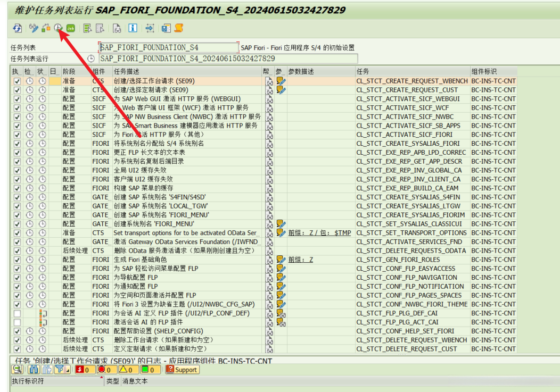Open parameter icon for 创建/选择定制请求 row
Viewport: 560px width, 392px height.
point(281,90)
